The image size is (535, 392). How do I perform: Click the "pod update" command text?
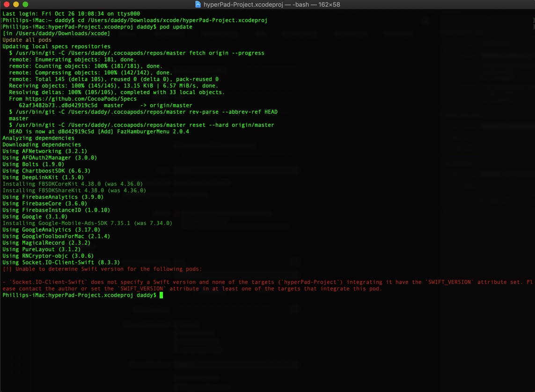coord(176,27)
